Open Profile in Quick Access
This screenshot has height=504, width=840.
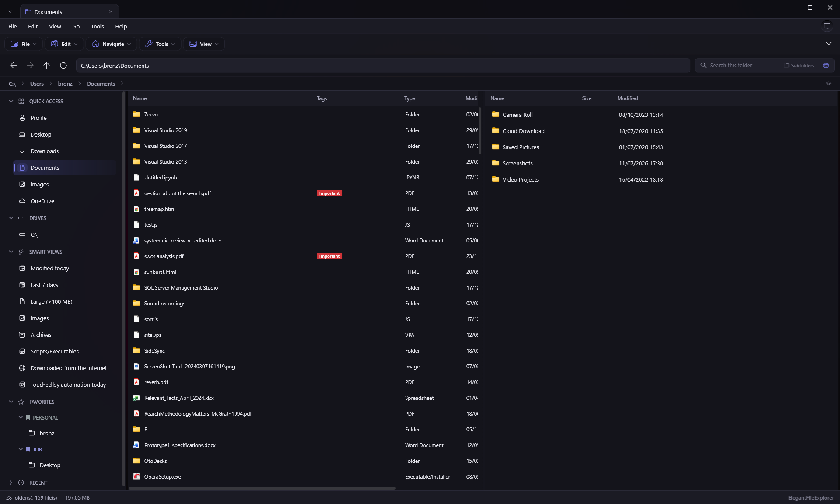(66, 118)
